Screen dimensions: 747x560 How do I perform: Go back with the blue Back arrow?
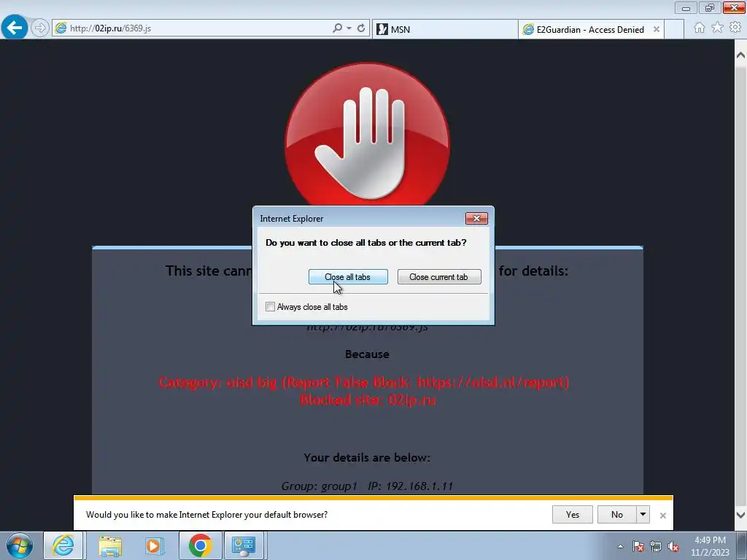(15, 28)
